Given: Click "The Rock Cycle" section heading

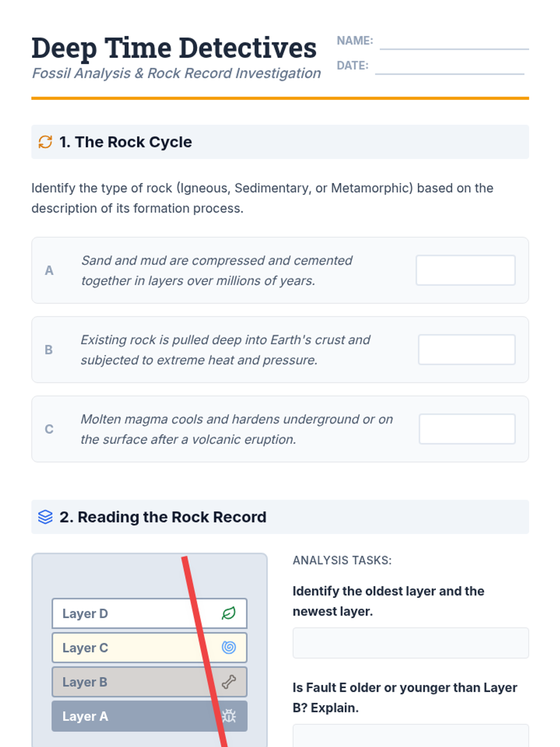Looking at the screenshot, I should coord(126,142).
